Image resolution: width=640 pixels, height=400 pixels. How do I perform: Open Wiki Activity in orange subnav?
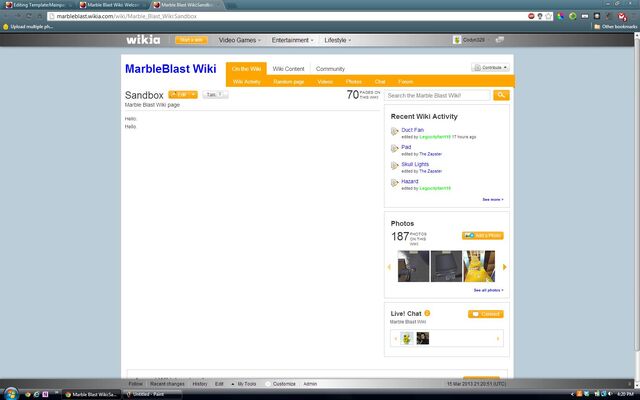tap(247, 82)
